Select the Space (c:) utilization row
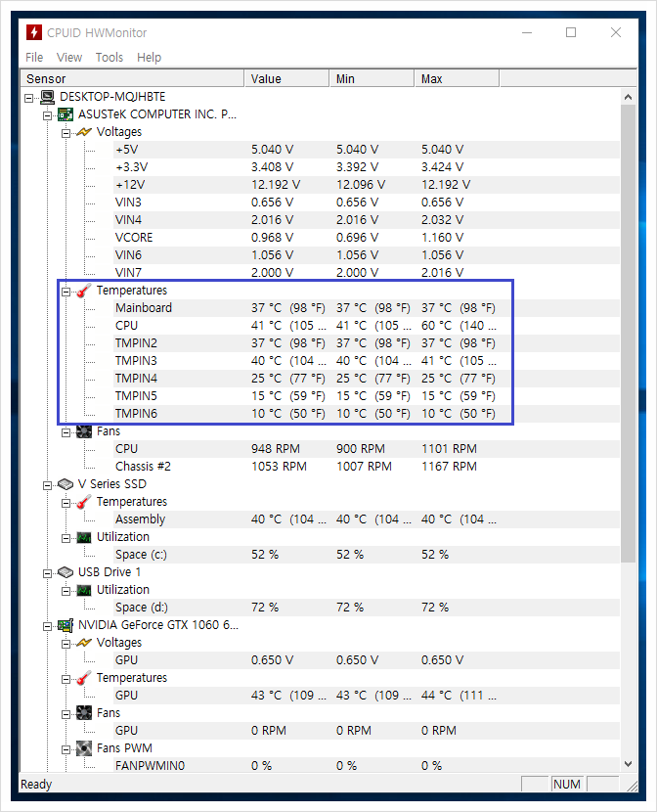Image resolution: width=657 pixels, height=812 pixels. tap(367, 555)
